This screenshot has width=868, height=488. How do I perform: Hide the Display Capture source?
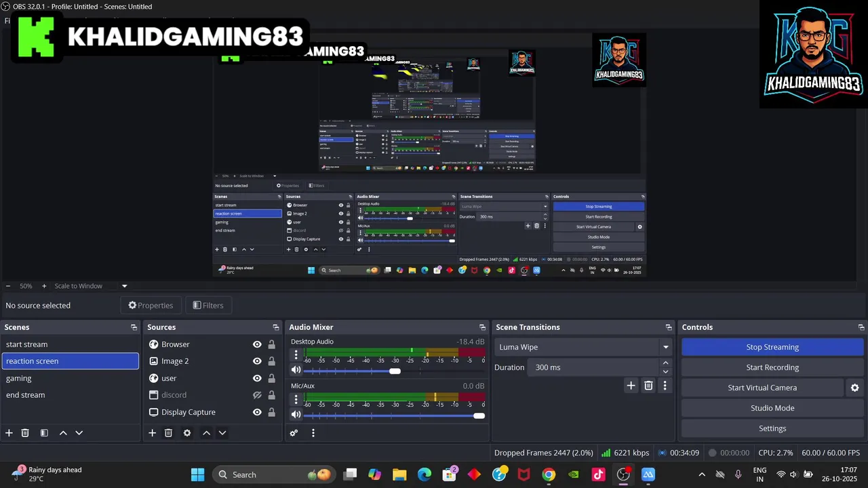(257, 412)
